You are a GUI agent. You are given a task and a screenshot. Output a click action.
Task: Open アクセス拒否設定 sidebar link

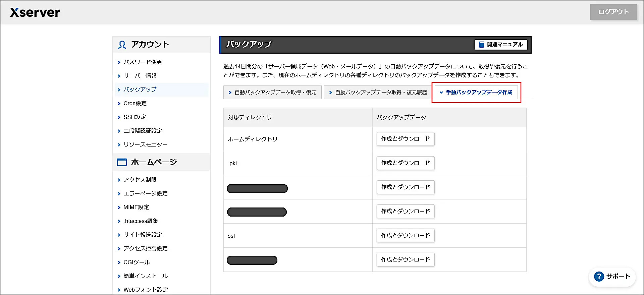coord(145,248)
